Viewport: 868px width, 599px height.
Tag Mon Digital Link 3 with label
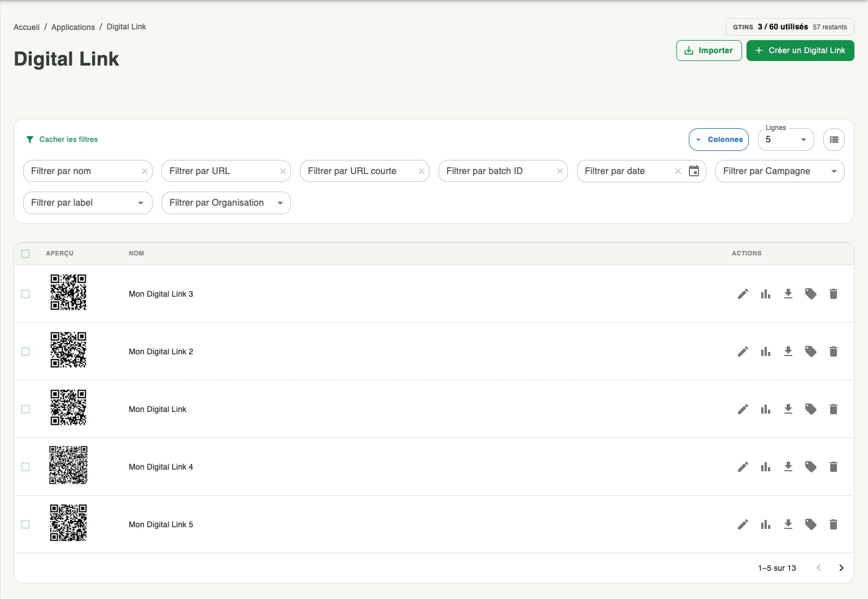(811, 294)
